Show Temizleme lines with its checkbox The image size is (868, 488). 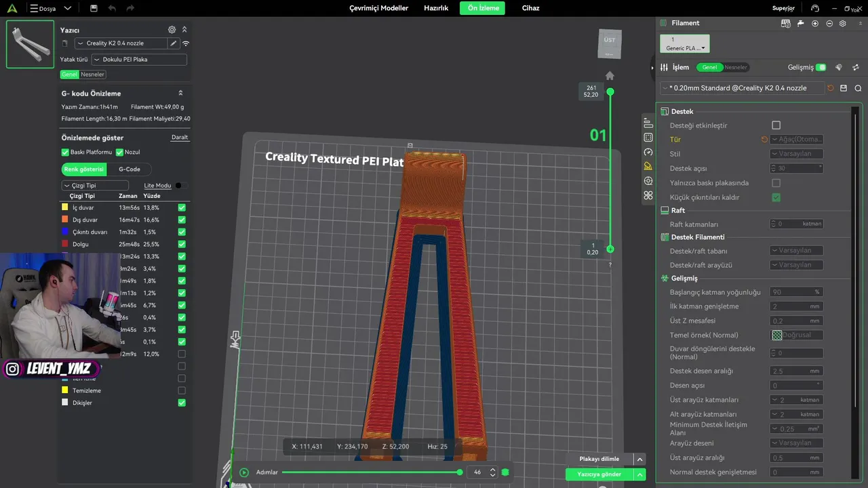182,390
